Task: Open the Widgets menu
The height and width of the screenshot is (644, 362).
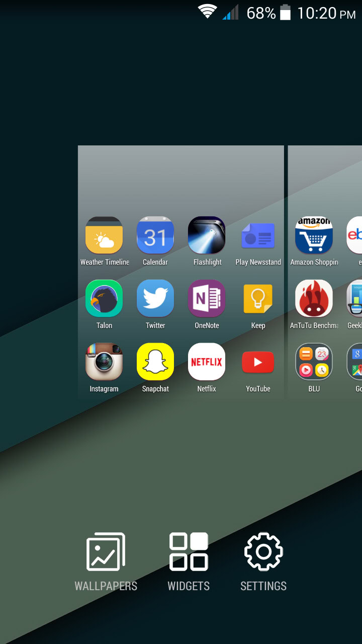Action: [189, 561]
